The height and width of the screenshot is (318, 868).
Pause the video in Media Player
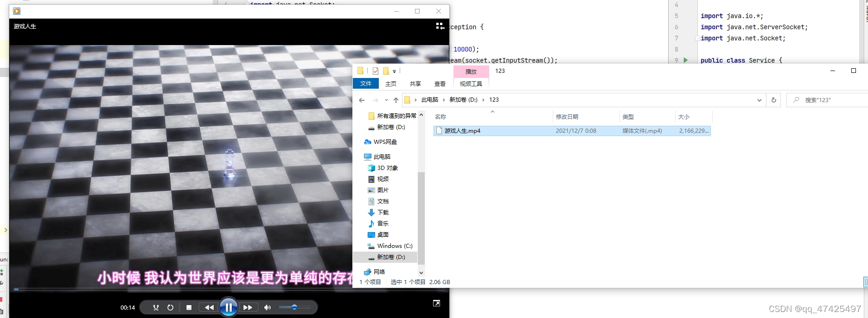point(229,307)
